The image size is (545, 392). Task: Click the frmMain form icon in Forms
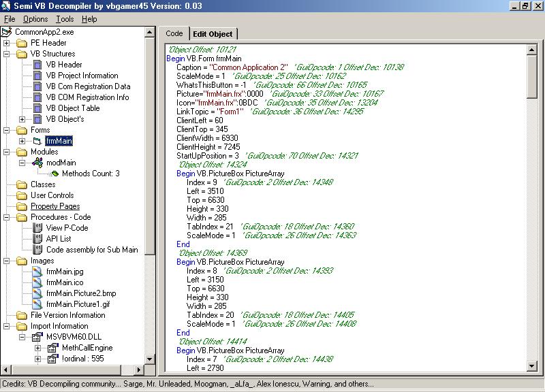38,141
